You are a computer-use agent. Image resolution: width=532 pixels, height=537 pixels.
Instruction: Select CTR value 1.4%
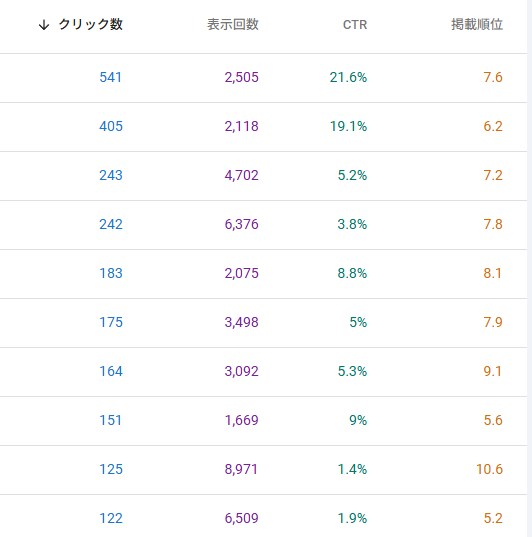352,469
